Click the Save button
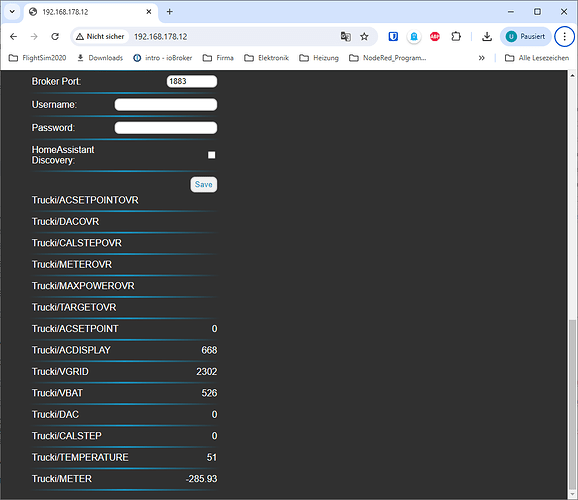Image resolution: width=578 pixels, height=500 pixels. 203,184
